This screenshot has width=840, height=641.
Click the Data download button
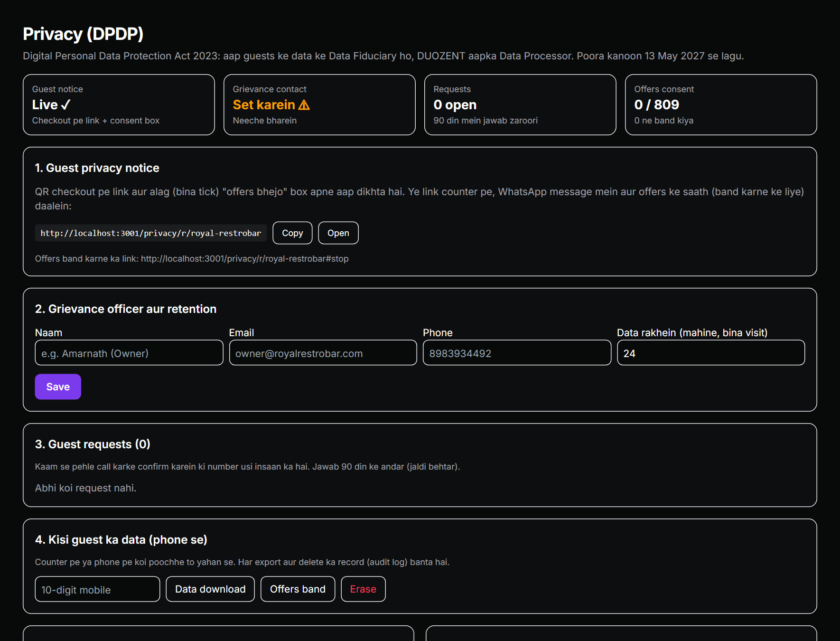pyautogui.click(x=210, y=589)
